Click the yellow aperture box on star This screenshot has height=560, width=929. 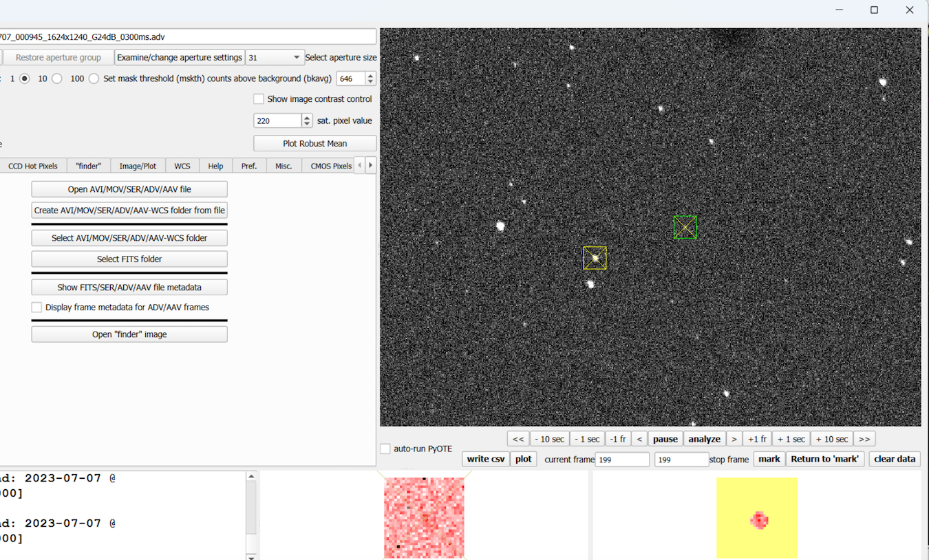(595, 258)
